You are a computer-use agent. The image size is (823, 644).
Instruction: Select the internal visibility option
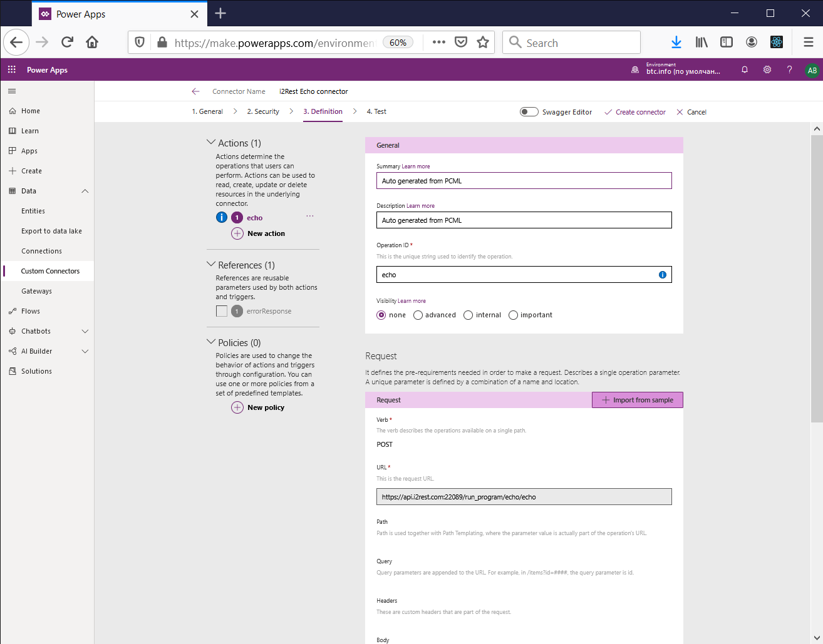(468, 315)
